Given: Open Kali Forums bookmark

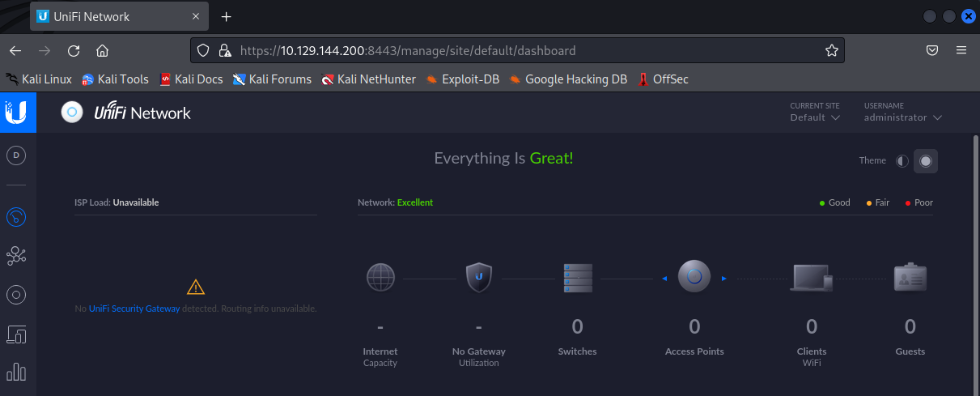Looking at the screenshot, I should pyautogui.click(x=272, y=79).
